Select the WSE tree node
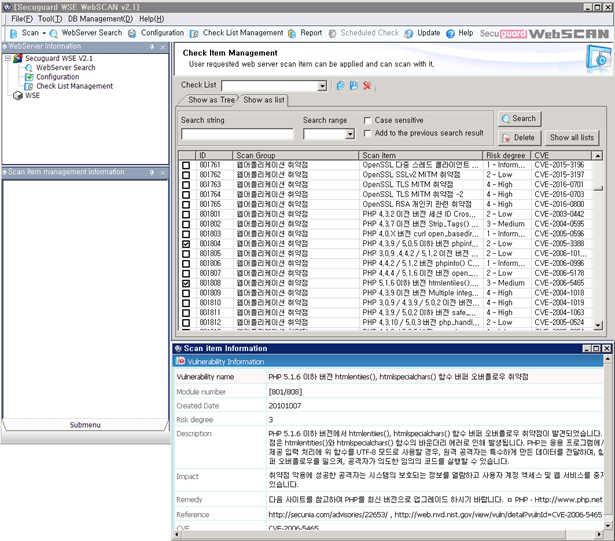The image size is (615, 541). 33,95
